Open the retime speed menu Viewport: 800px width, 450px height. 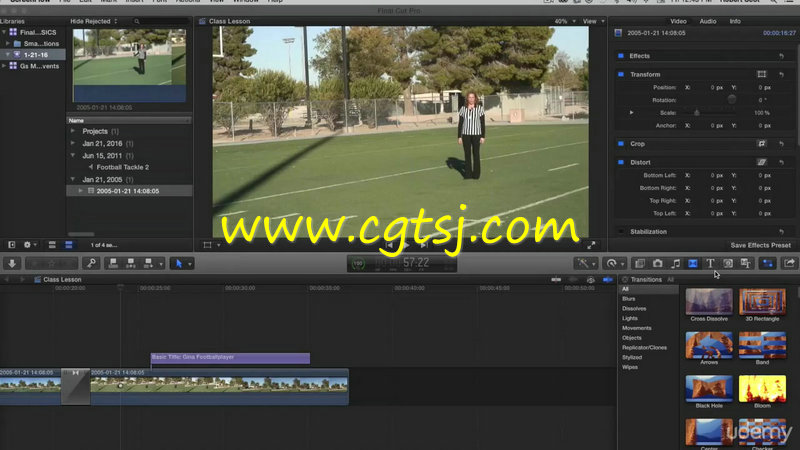point(614,263)
